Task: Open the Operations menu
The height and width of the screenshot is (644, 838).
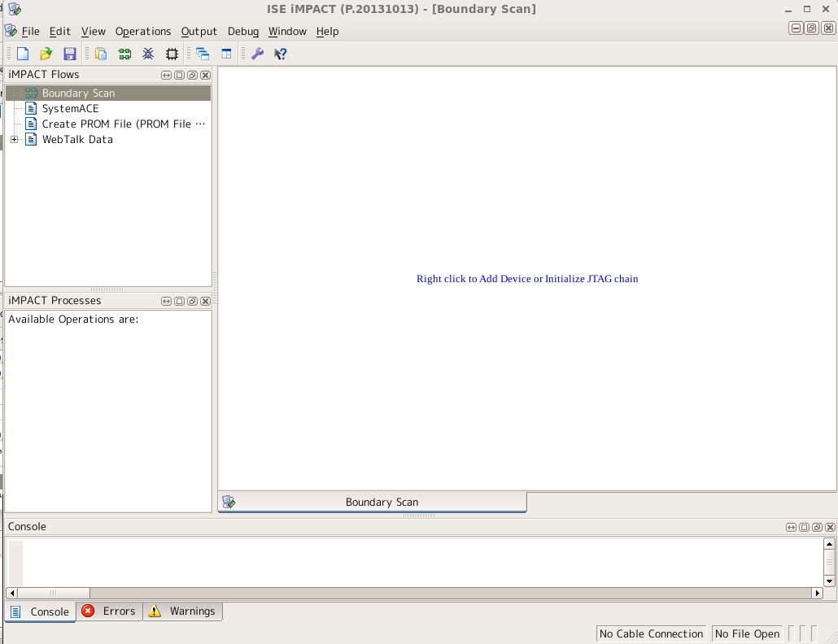Action: (x=143, y=32)
